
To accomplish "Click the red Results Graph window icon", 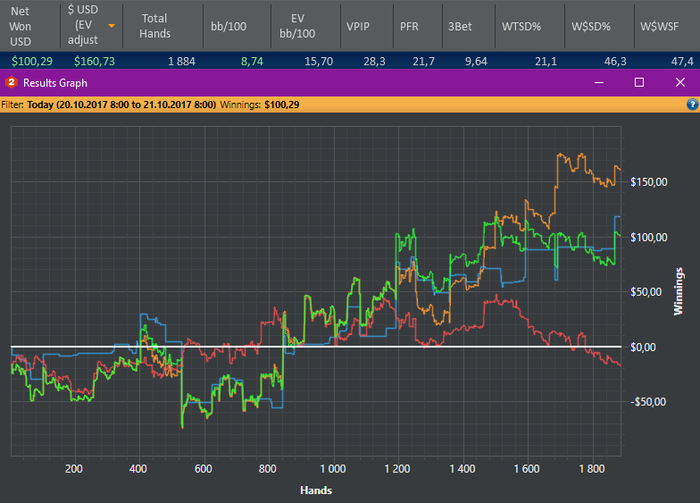I will (x=10, y=82).
